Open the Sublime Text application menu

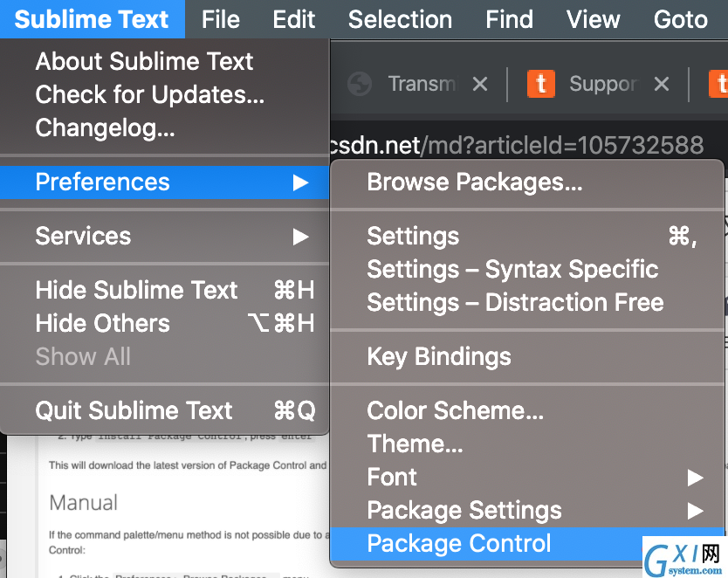pos(92,19)
